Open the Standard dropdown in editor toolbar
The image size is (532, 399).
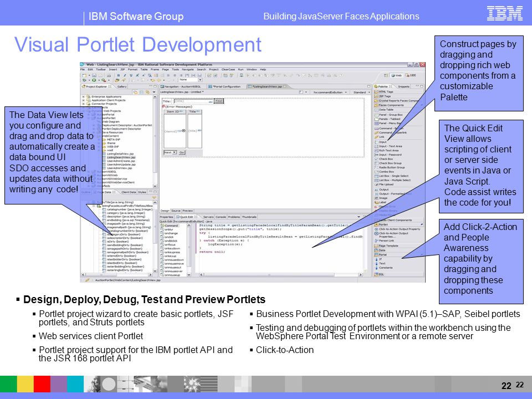click(362, 93)
